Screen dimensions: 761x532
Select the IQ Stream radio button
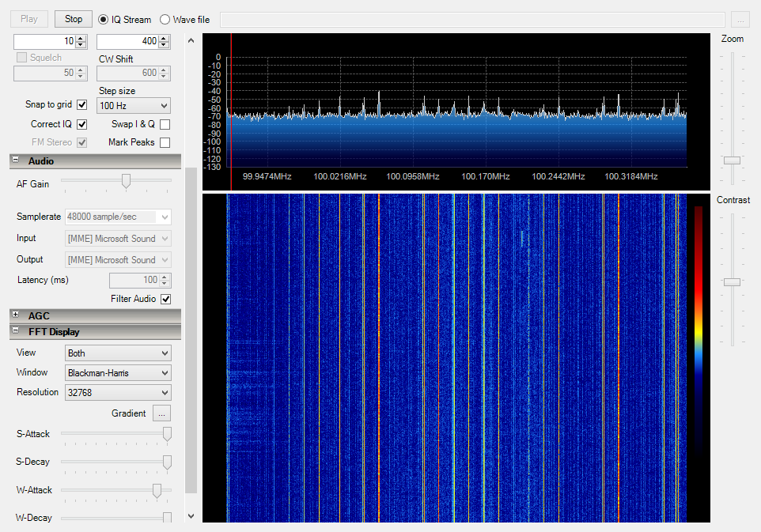[101, 19]
